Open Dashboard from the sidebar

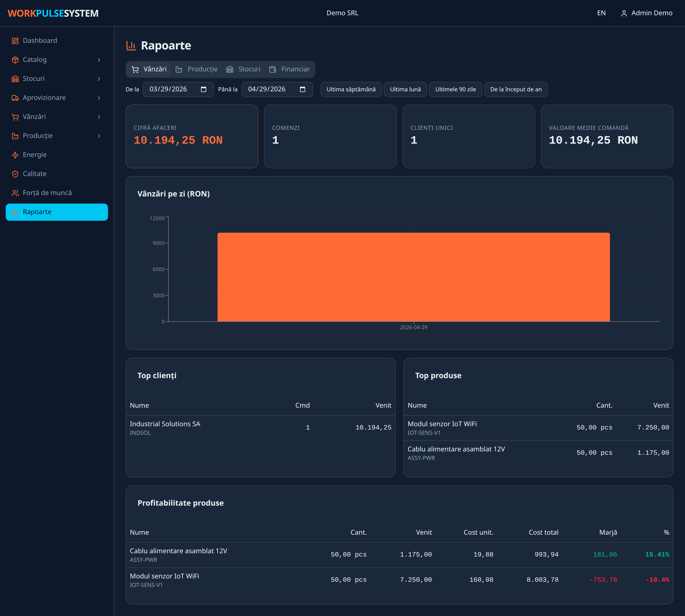point(57,41)
